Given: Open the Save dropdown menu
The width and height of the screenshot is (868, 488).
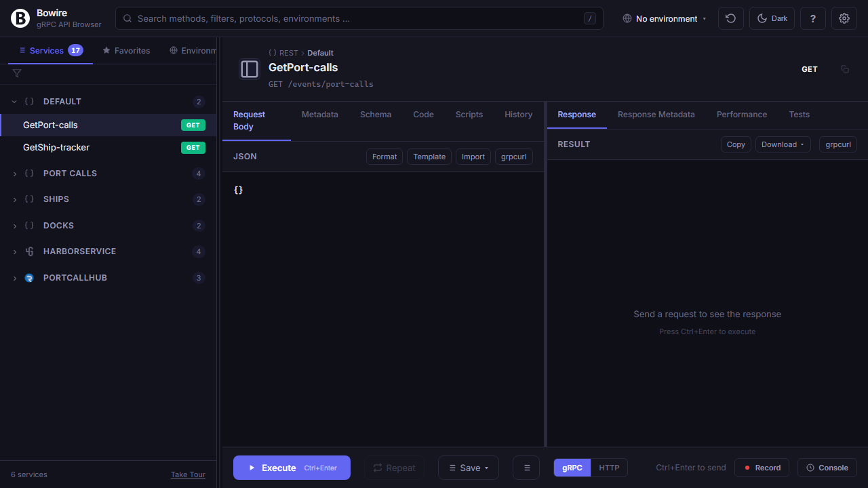Looking at the screenshot, I should 469,468.
